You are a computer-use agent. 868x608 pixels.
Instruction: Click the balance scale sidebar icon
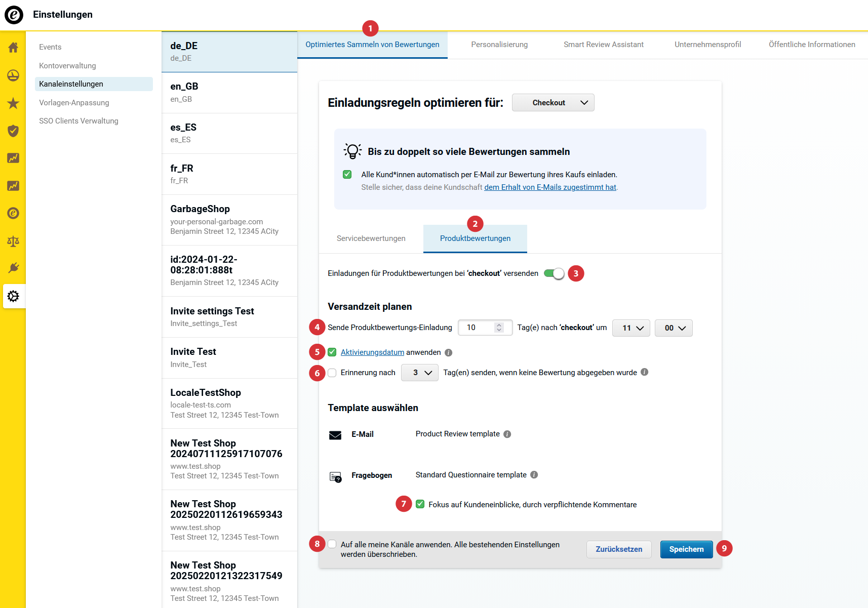point(13,241)
